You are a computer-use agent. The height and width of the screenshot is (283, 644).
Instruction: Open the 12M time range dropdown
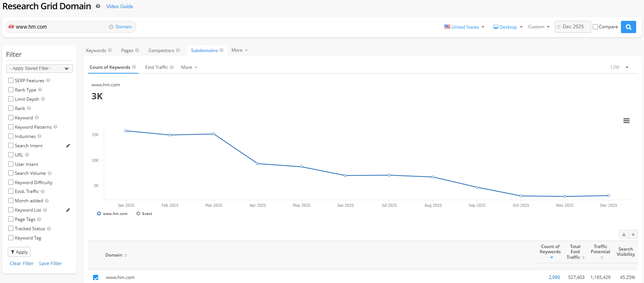click(619, 67)
